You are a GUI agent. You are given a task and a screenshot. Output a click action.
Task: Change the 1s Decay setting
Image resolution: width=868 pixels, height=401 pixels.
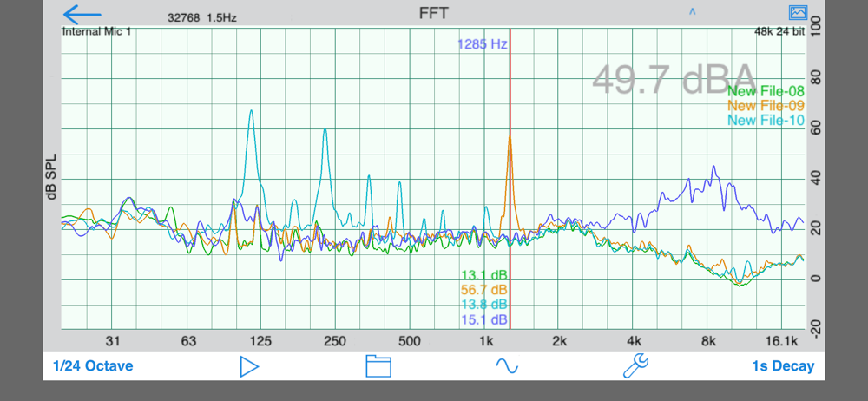tap(783, 366)
